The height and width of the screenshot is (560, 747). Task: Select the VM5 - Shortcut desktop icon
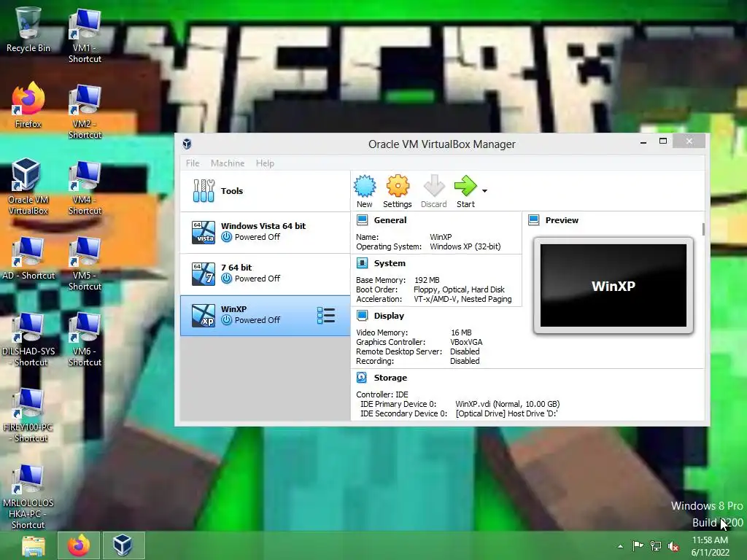click(85, 263)
